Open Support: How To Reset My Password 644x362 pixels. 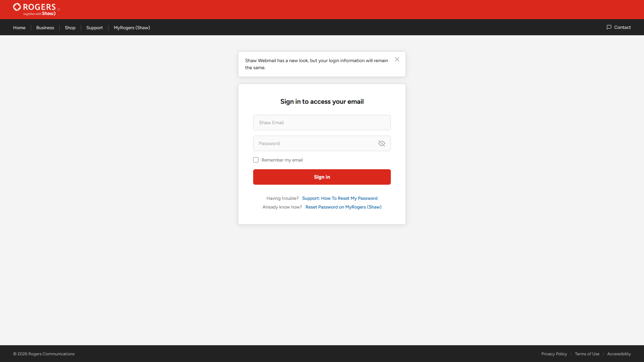point(339,198)
